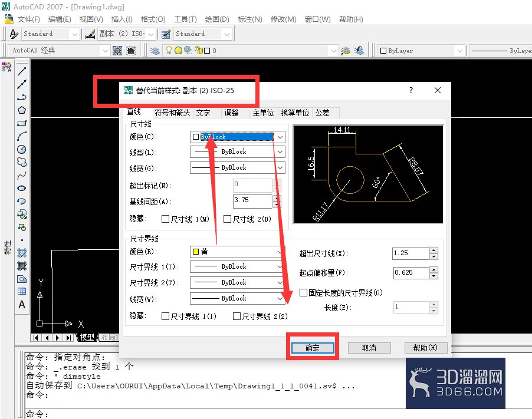The height and width of the screenshot is (419, 532).
Task: Click the 模型 layout tab
Action: point(87,337)
